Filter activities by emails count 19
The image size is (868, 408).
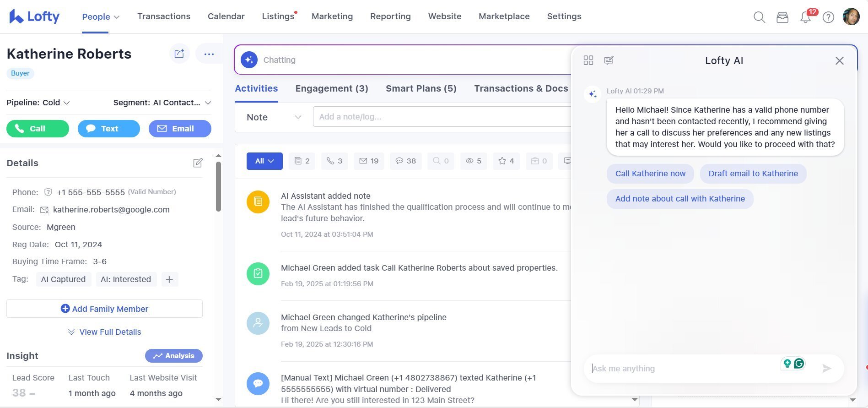point(369,161)
